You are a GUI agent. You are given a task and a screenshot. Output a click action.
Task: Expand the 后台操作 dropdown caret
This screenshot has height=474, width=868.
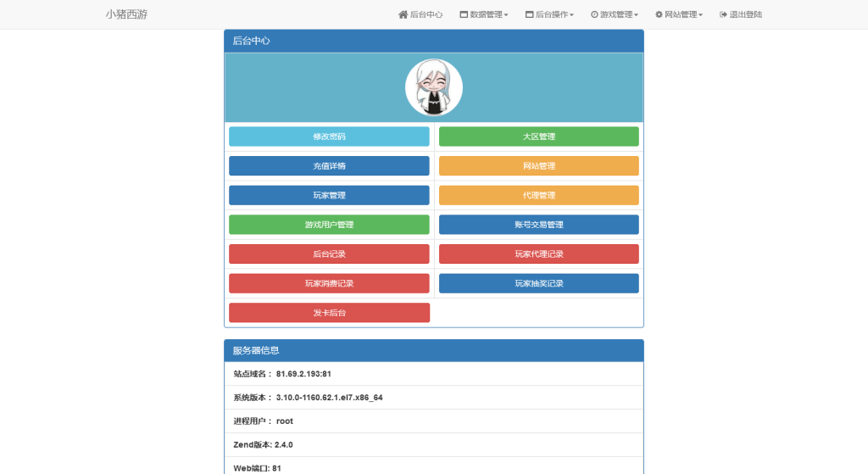[x=571, y=15]
